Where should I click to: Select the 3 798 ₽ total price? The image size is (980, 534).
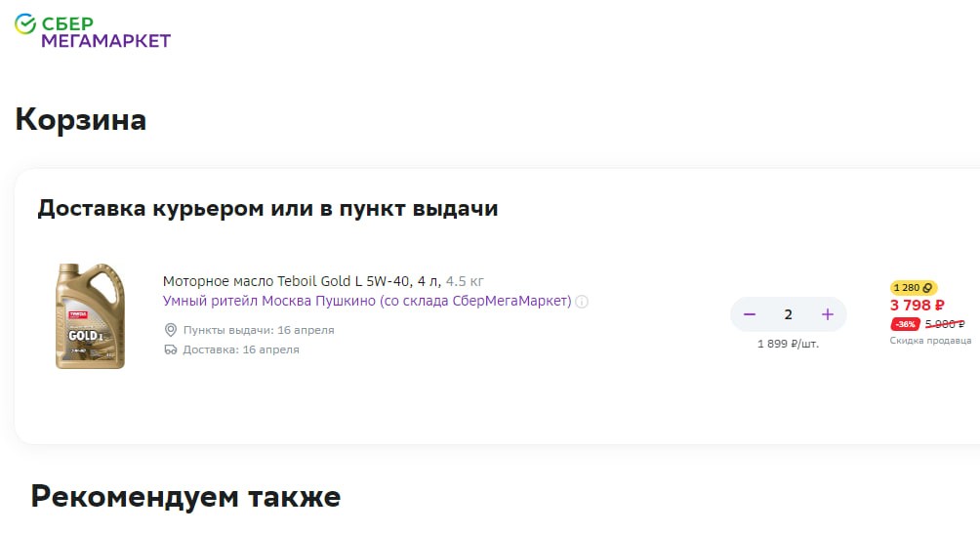pos(917,306)
